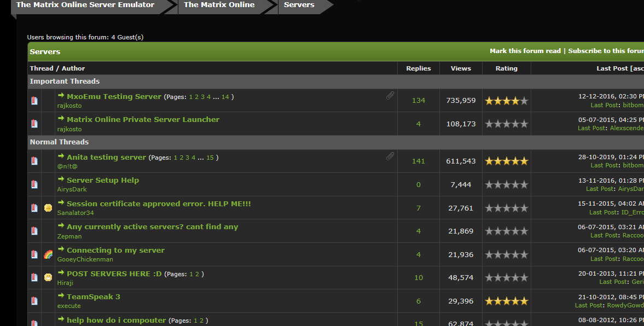Viewport: 644px width, 326px height.
Task: Click the paperclip icon on Anita testing server row
Action: point(390,156)
